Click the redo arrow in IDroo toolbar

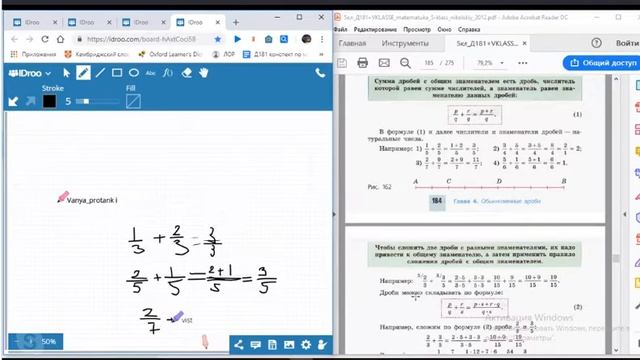[31, 101]
